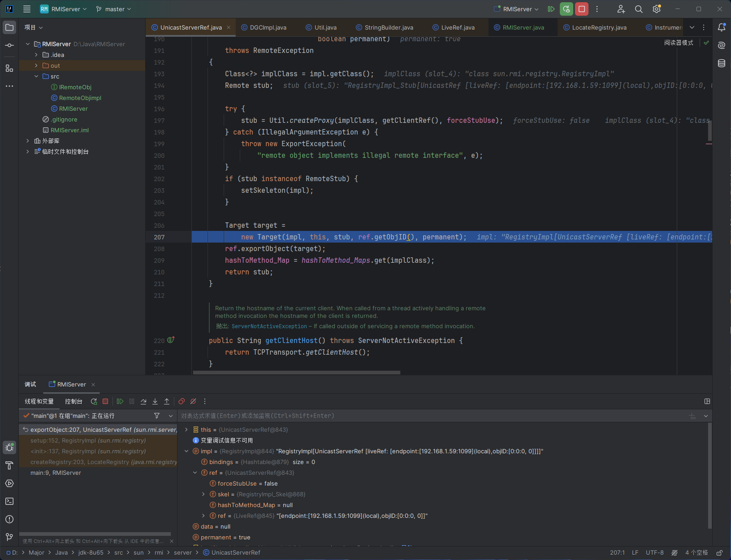Toggle mute breakpoints
This screenshot has width=731, height=560.
193,401
